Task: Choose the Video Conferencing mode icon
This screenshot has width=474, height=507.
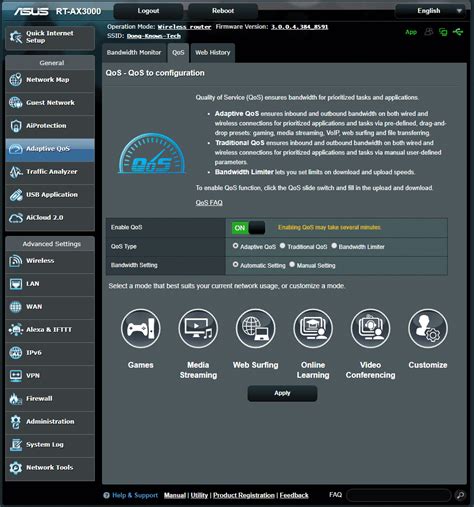Action: click(370, 329)
